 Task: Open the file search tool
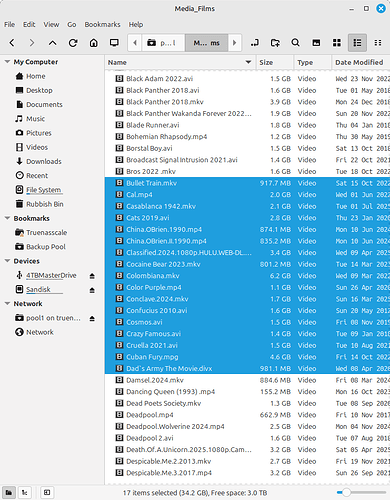(295, 43)
